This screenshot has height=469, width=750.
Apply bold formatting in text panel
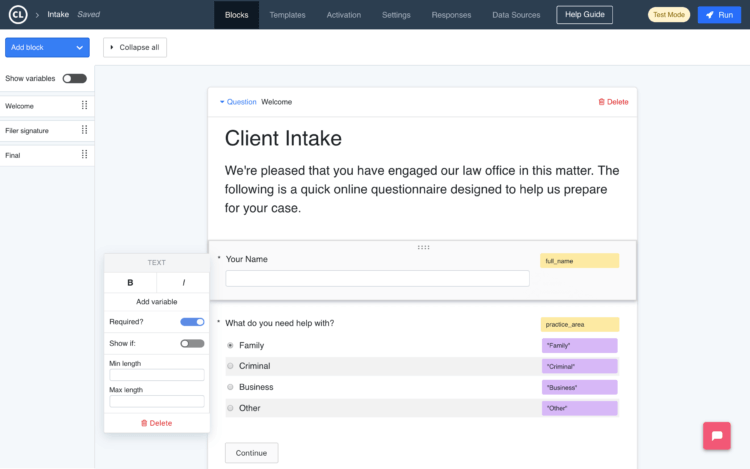coord(130,283)
